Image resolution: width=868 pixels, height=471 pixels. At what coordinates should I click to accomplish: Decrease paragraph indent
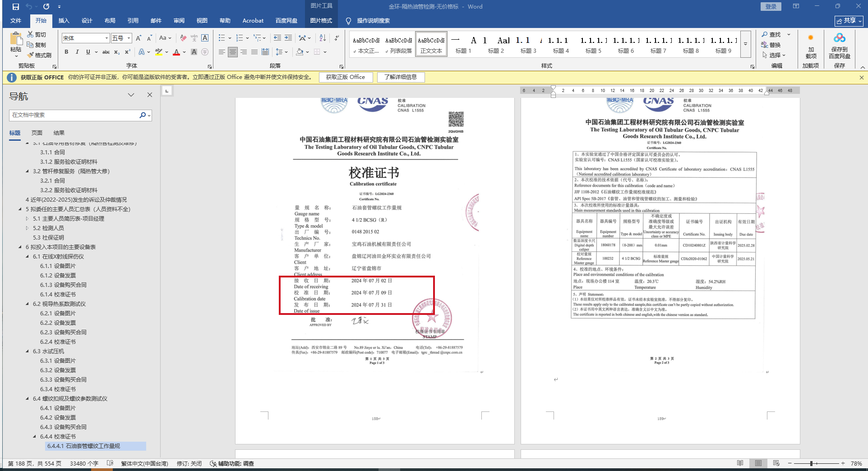277,38
